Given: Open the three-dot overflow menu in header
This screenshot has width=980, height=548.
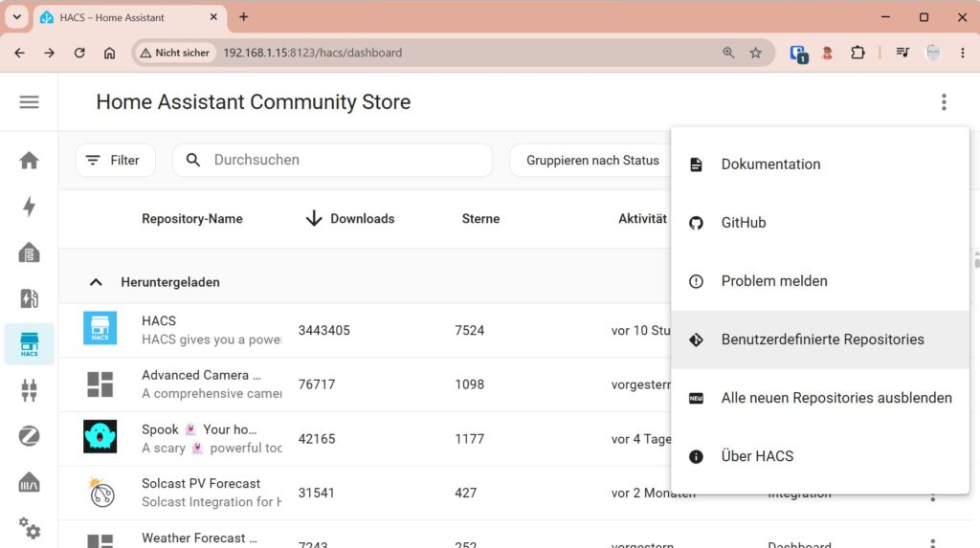Looking at the screenshot, I should [x=944, y=101].
